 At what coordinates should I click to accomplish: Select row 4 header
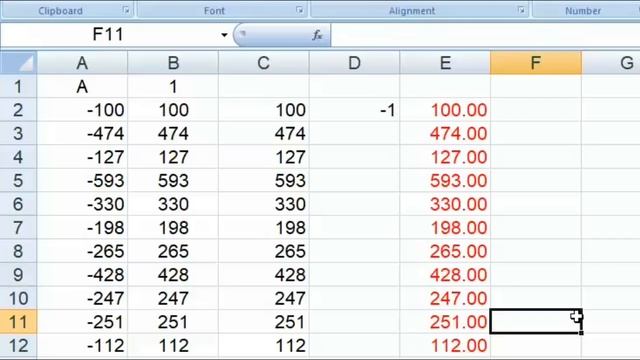[x=18, y=157]
